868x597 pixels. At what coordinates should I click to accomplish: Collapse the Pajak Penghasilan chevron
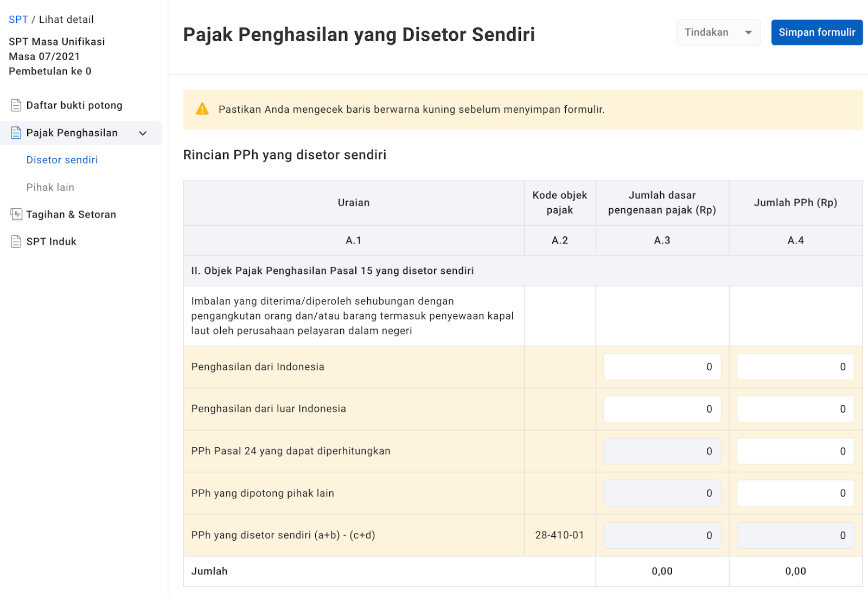[143, 133]
